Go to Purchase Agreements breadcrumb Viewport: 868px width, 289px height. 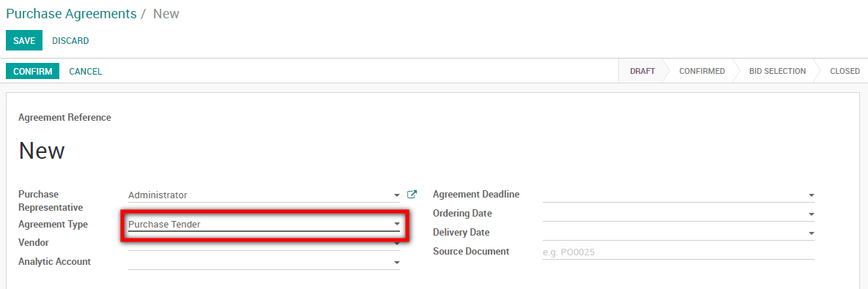click(x=71, y=14)
